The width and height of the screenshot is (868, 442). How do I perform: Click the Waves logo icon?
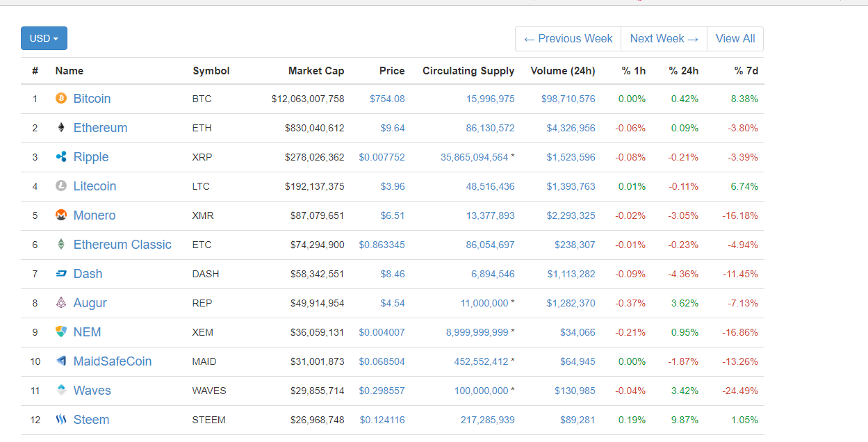[x=61, y=391]
